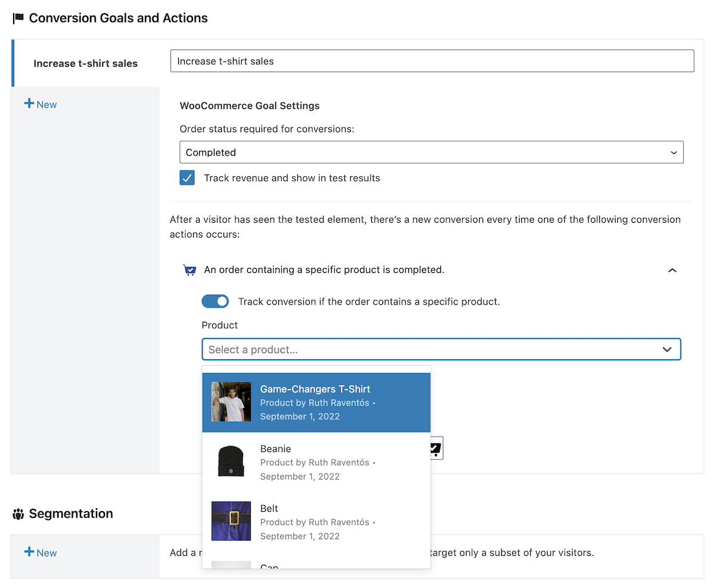Uncheck Track revenue and show in test results
Screen dimensions: 715x588
(x=187, y=178)
